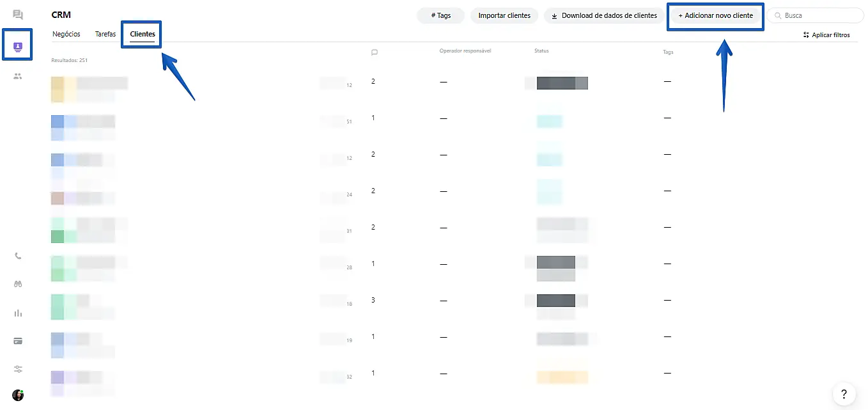
Task: Click the Operador responsável column header
Action: (465, 51)
